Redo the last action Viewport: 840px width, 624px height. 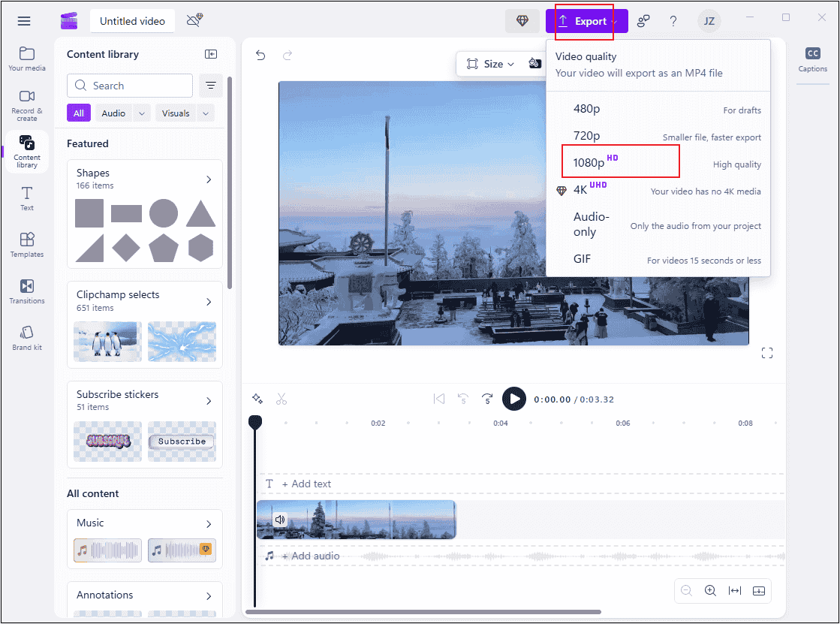coord(288,56)
